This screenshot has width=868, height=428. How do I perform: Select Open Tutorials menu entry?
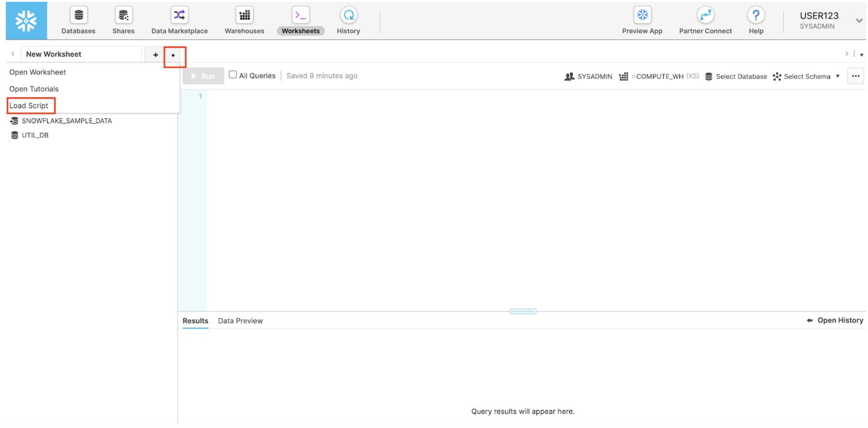pos(34,89)
